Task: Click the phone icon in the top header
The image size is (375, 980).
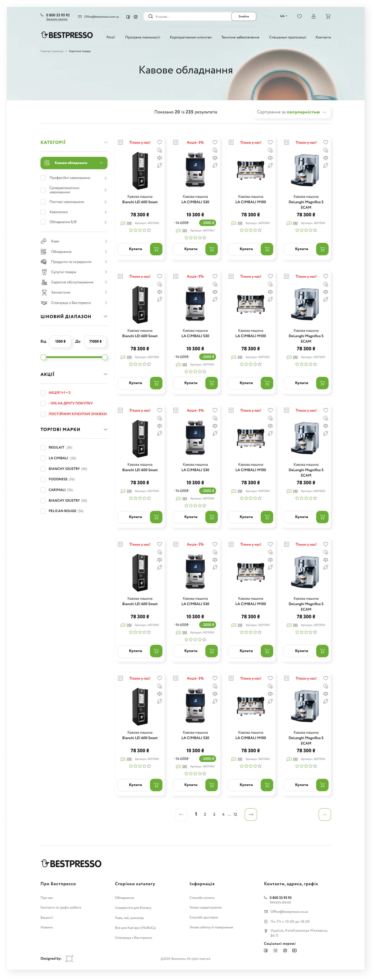Action: (x=42, y=15)
